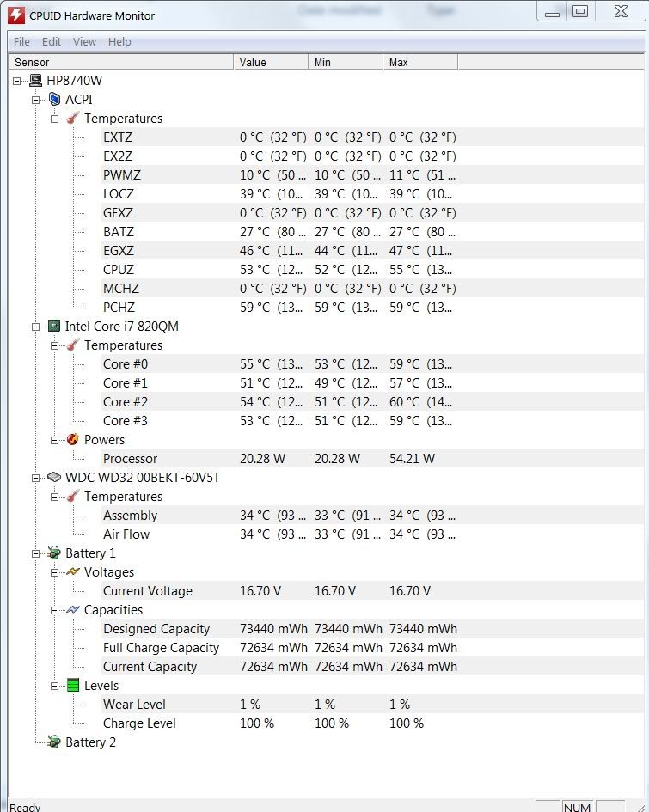Collapse the Battery 1 Capacities section

[x=55, y=610]
